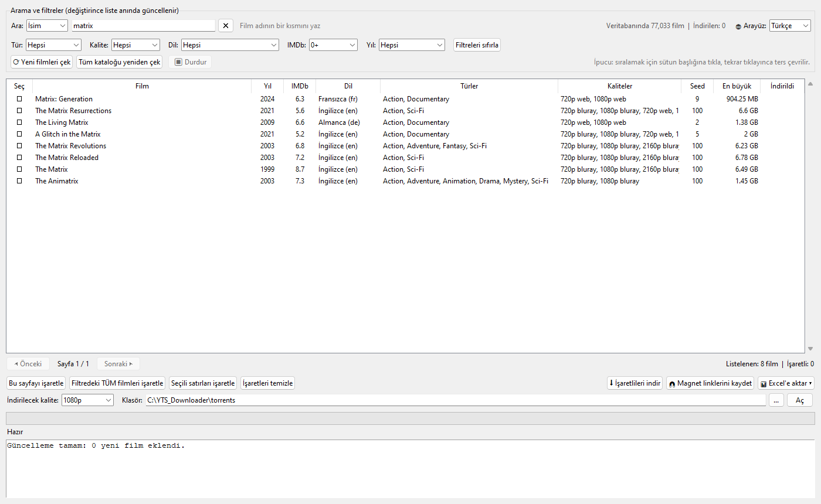Click the scroll-down arrow of the film list
Screen dimensions: 821x504
tap(811, 348)
